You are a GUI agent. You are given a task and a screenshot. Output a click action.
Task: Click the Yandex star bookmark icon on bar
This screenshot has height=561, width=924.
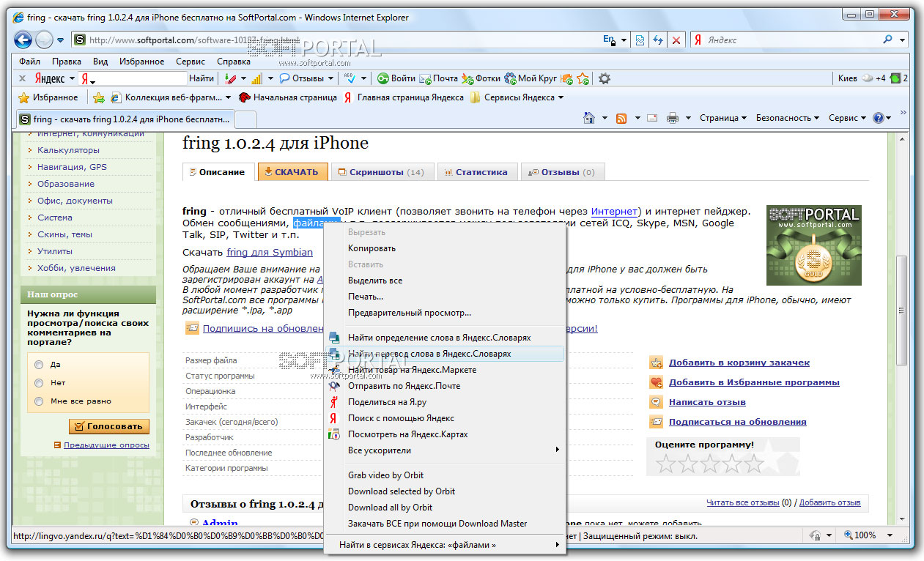click(x=583, y=78)
